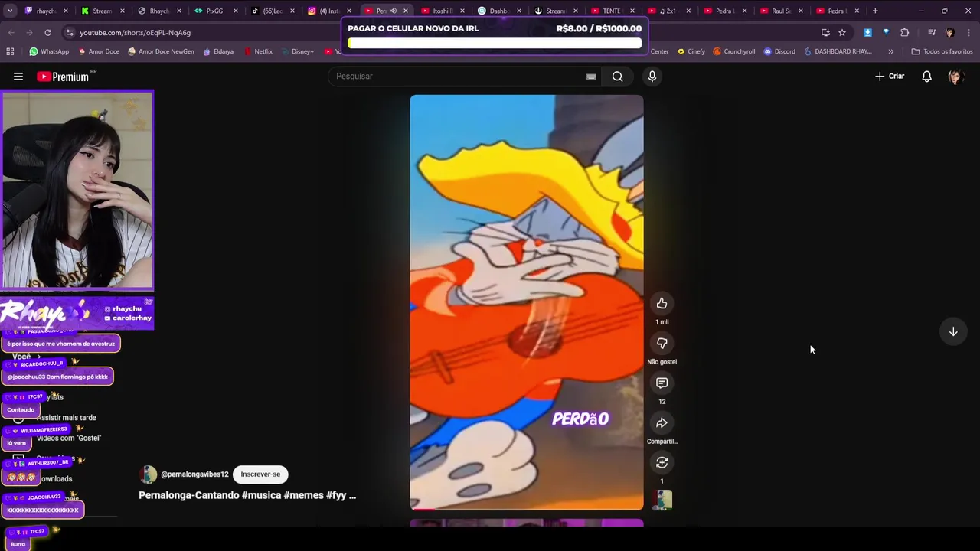Image resolution: width=980 pixels, height=551 pixels.
Task: Open Downloads in YouTube sidebar
Action: tap(55, 479)
